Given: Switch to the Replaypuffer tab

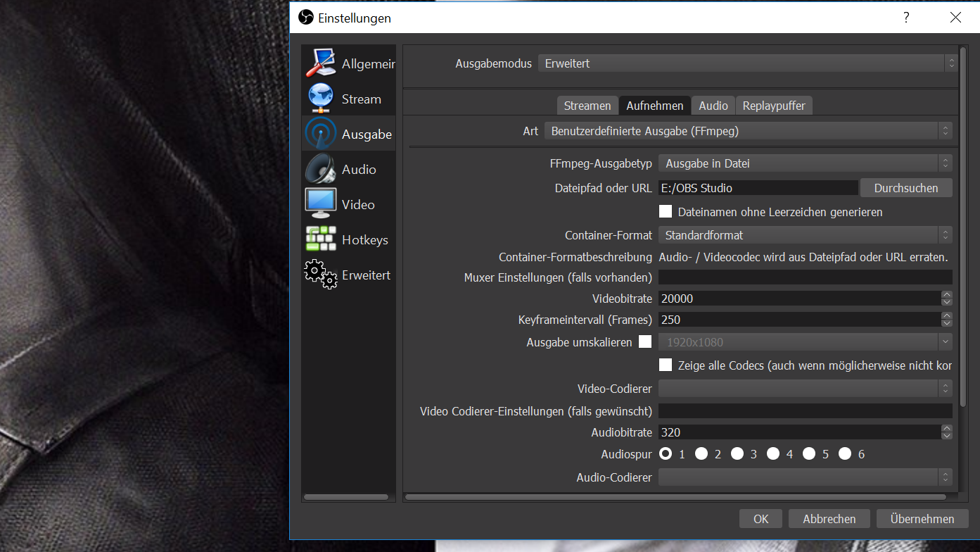Looking at the screenshot, I should point(774,106).
